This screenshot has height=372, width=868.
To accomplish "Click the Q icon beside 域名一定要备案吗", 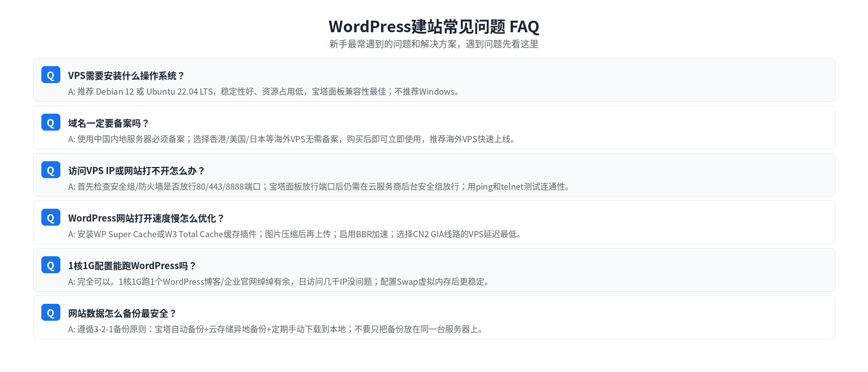I will pos(51,122).
